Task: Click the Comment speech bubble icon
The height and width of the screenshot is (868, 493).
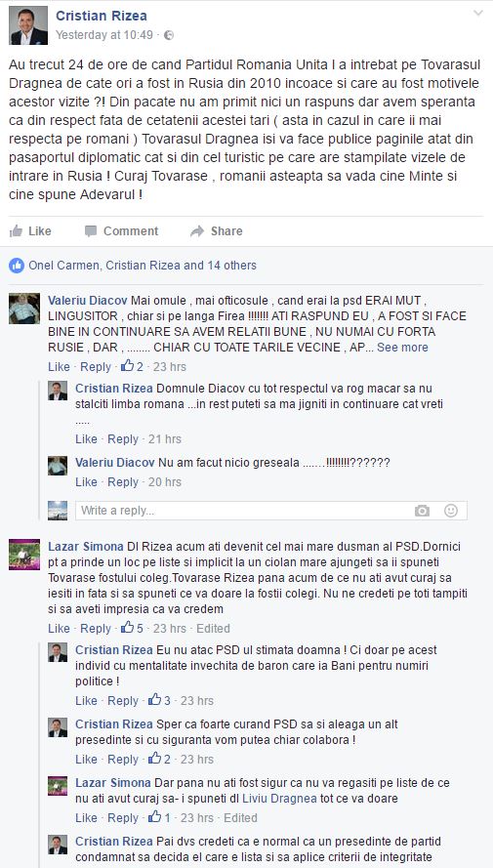Action: pos(91,231)
